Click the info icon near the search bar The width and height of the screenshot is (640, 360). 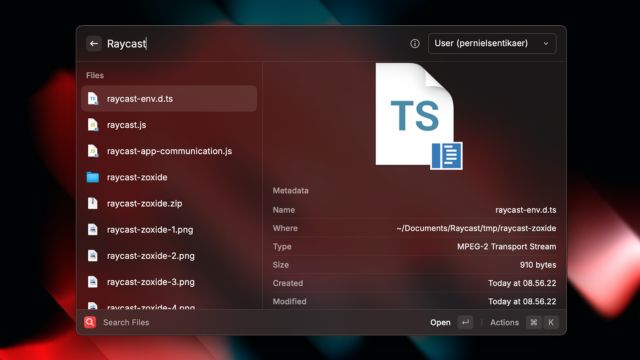(x=415, y=44)
